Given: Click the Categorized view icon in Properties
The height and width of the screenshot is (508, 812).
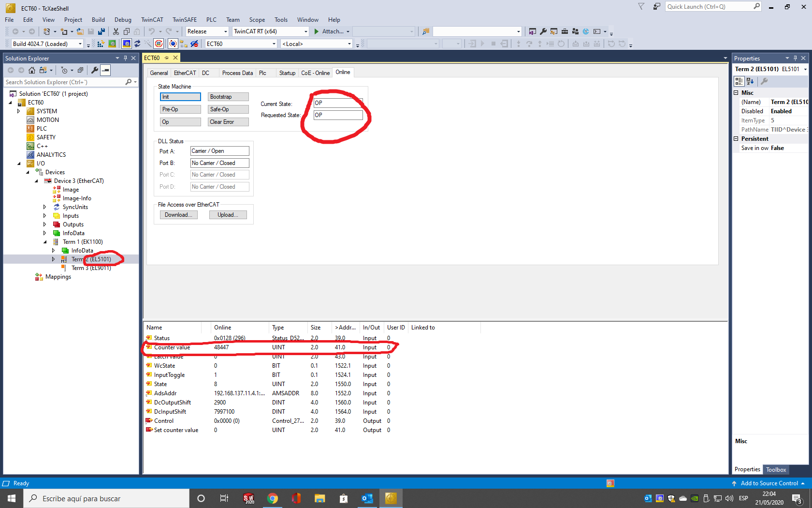Looking at the screenshot, I should coord(739,81).
